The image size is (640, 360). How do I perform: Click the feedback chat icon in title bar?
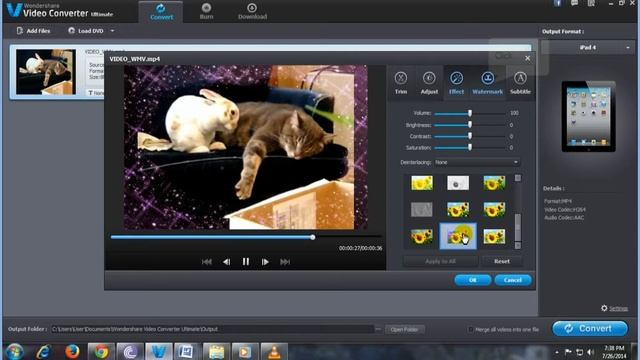click(574, 4)
